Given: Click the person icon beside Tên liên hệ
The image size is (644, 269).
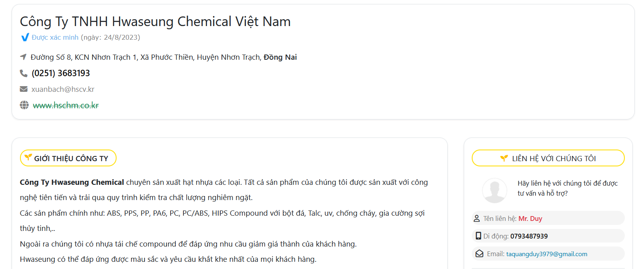Looking at the screenshot, I should (x=477, y=218).
